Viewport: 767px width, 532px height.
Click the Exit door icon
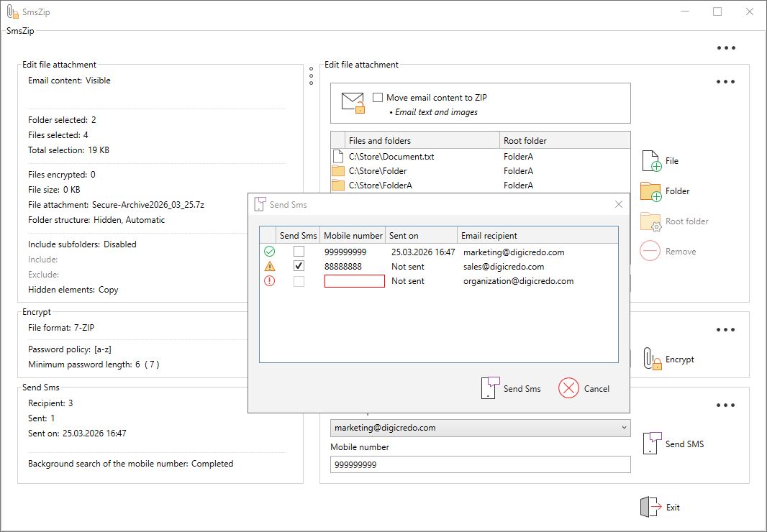(x=649, y=507)
